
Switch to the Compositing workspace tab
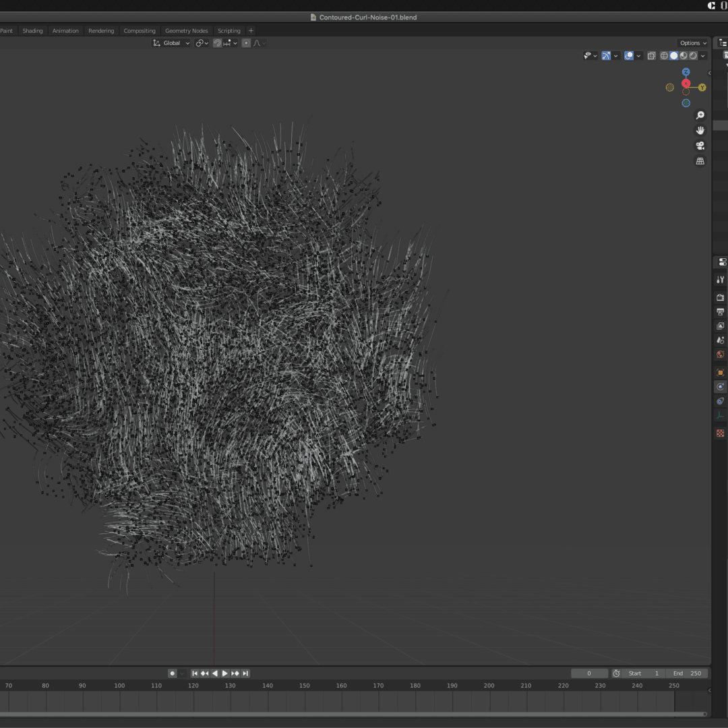pyautogui.click(x=140, y=31)
